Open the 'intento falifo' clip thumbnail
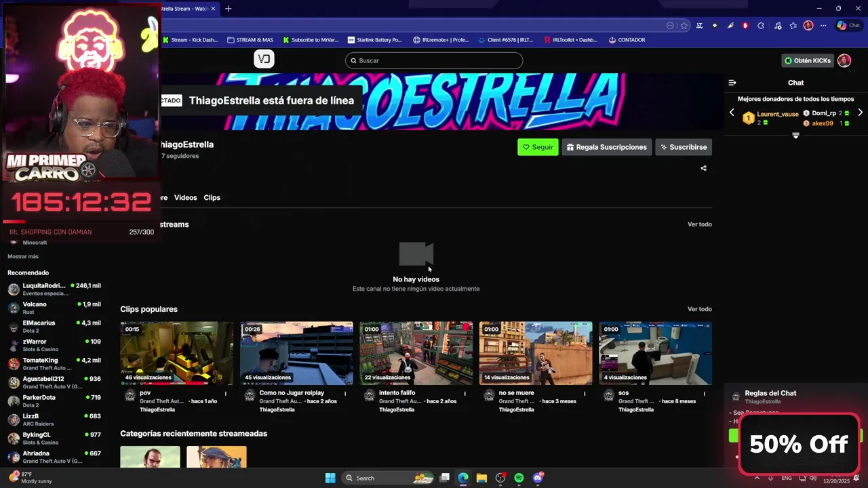The image size is (868, 488). 416,353
